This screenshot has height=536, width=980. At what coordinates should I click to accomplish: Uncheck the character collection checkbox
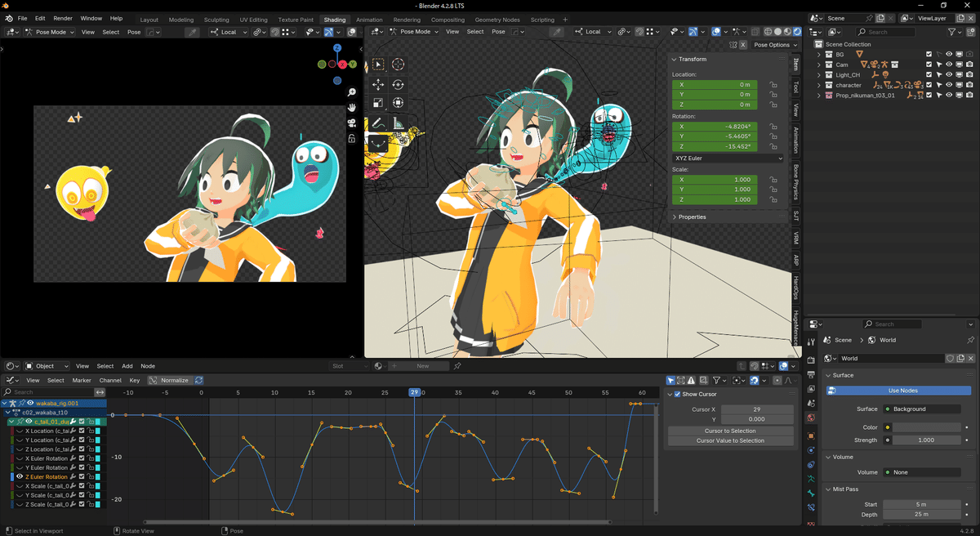(929, 84)
